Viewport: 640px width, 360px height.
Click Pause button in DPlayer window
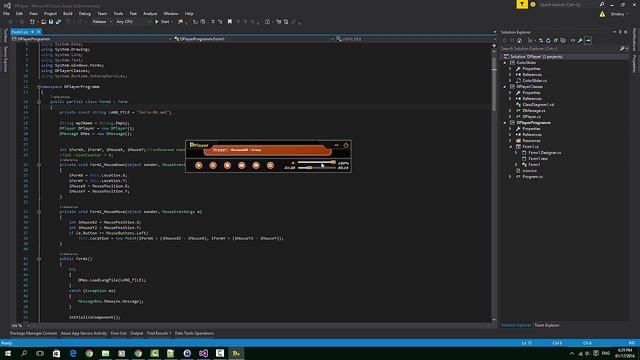tap(213, 165)
